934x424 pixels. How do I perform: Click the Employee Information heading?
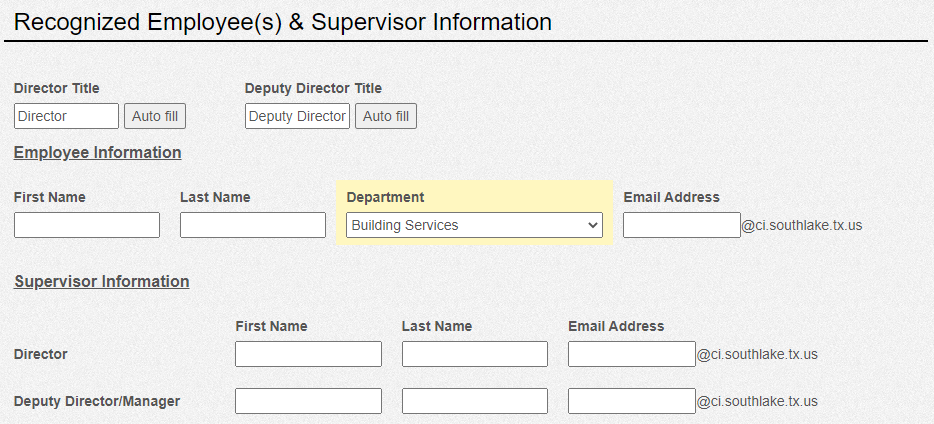pos(98,152)
